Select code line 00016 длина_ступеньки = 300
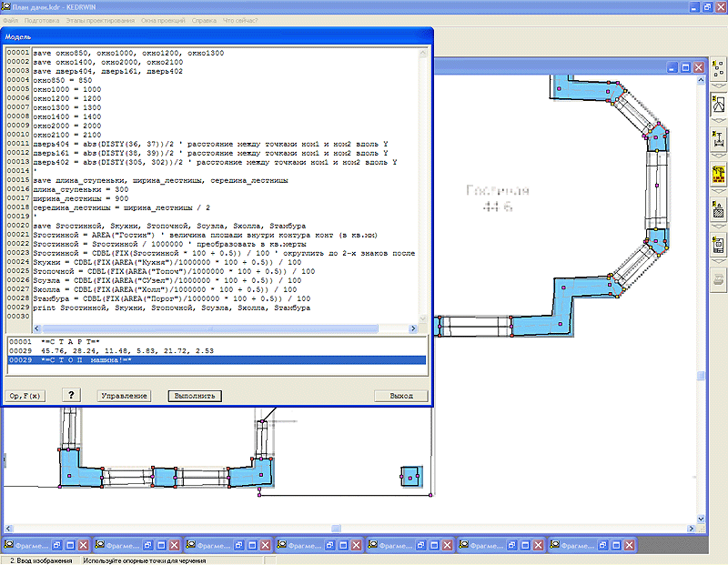The height and width of the screenshot is (565, 728). [x=80, y=189]
